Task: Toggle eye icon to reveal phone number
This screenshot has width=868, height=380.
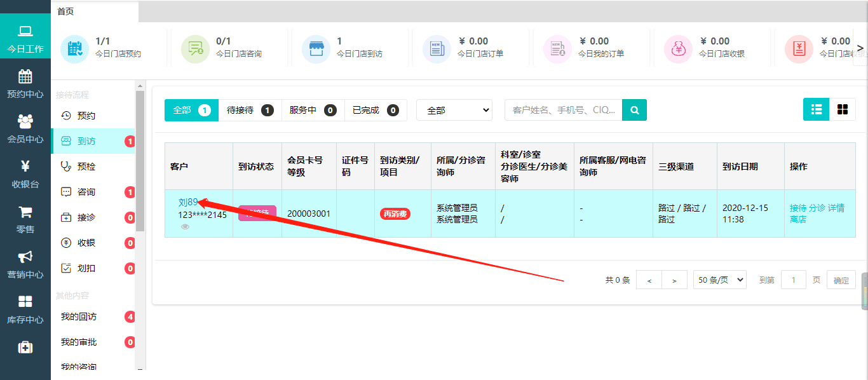Action: 185,226
